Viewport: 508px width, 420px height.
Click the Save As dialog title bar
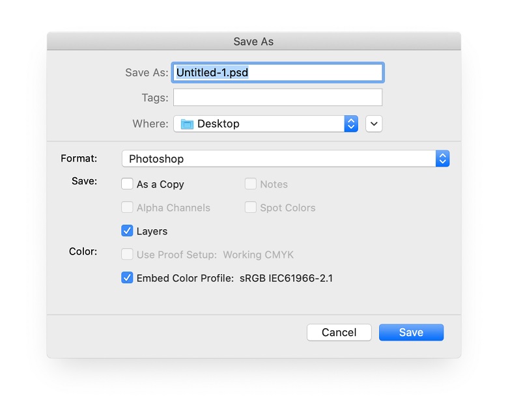pyautogui.click(x=254, y=41)
